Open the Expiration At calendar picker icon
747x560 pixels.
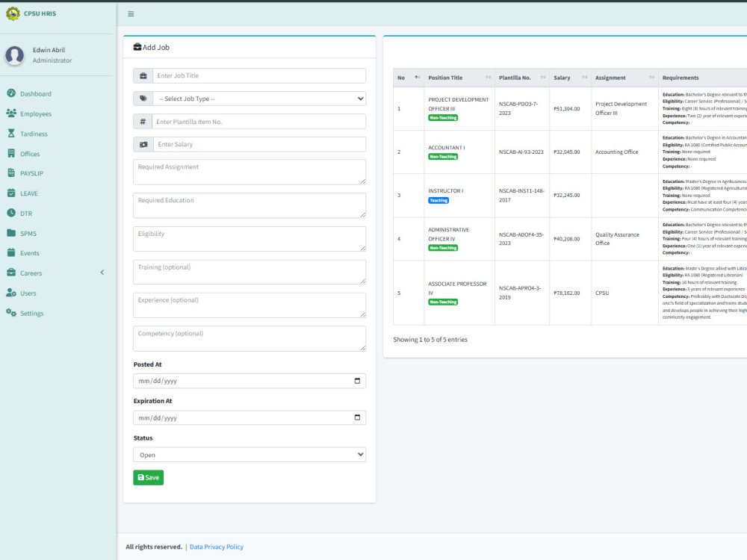357,417
